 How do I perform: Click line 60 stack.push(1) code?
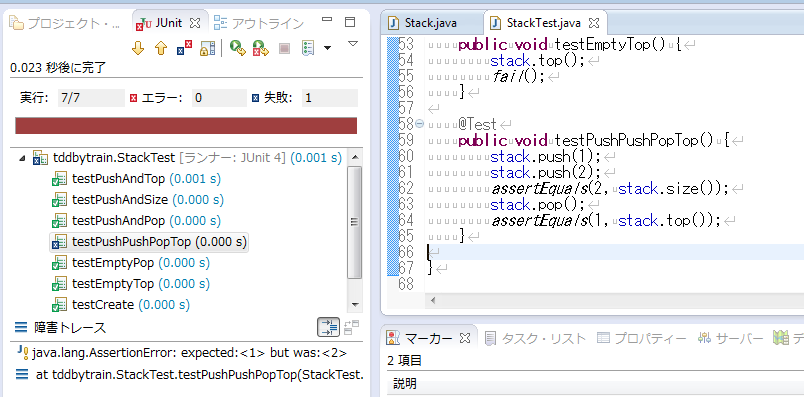[x=545, y=156]
